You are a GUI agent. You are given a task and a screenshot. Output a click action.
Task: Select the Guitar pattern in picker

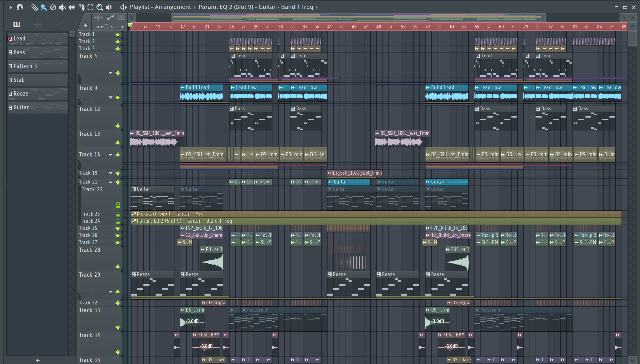(x=38, y=107)
